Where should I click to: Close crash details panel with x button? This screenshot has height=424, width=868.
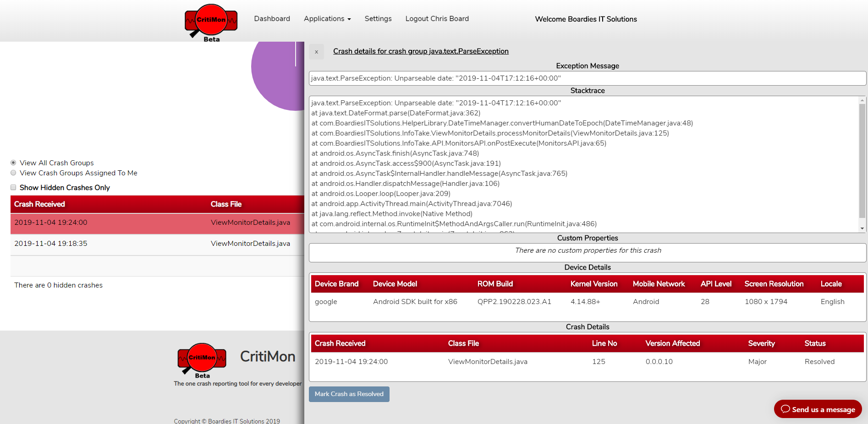316,52
